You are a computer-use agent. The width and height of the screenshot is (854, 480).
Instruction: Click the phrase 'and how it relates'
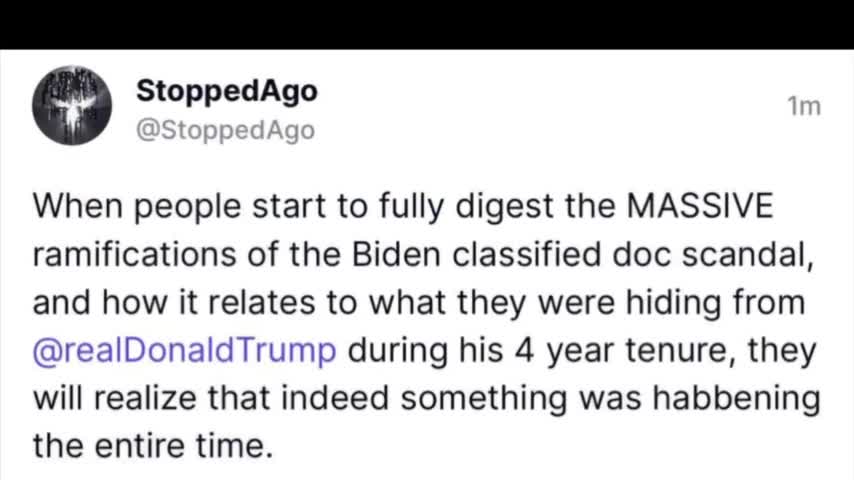pos(174,303)
